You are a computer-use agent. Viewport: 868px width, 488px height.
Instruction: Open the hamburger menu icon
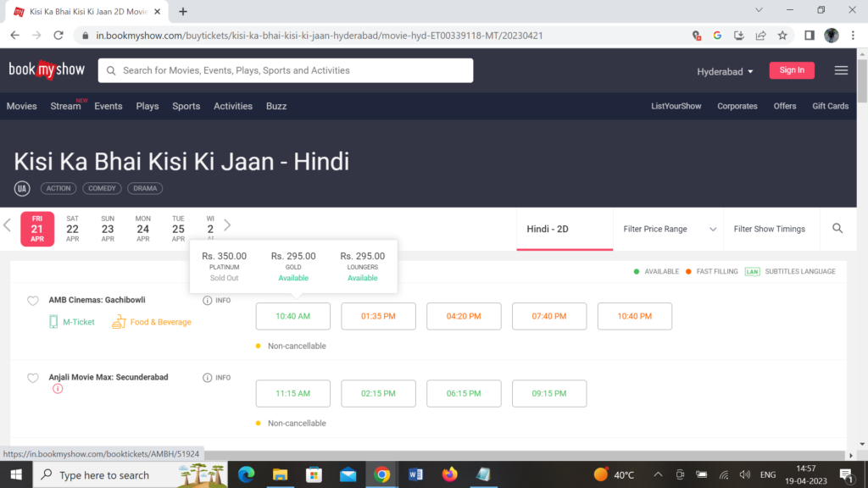[x=841, y=70]
